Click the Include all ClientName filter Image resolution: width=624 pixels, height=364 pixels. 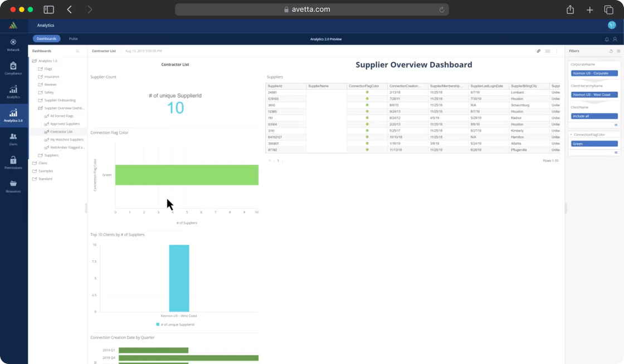(x=594, y=116)
